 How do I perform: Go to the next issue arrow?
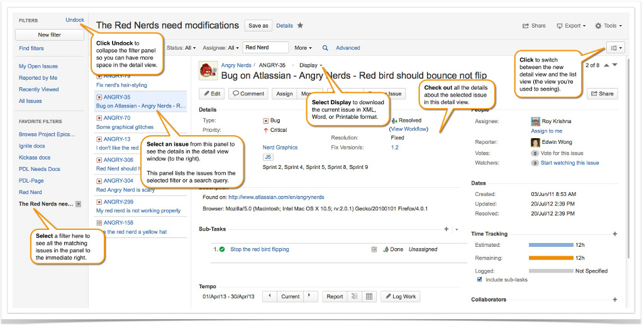614,65
